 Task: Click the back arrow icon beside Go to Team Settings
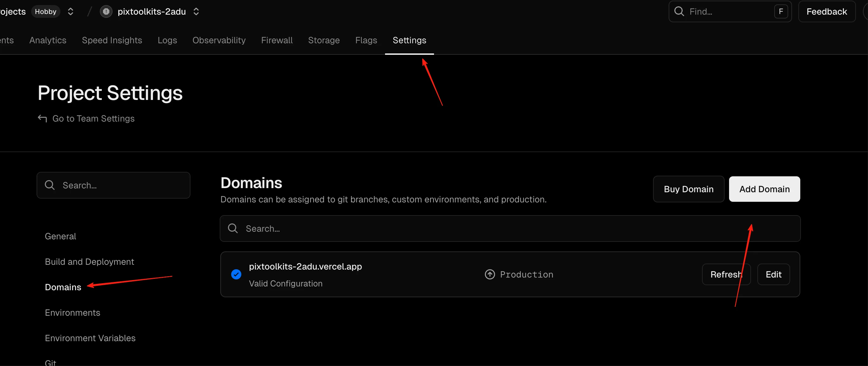click(x=43, y=118)
